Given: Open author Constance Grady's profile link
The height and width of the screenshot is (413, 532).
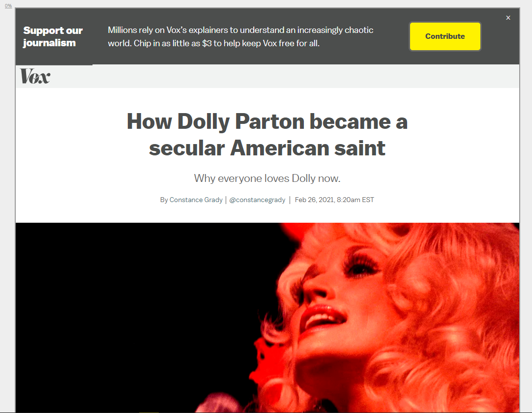Looking at the screenshot, I should [x=196, y=200].
